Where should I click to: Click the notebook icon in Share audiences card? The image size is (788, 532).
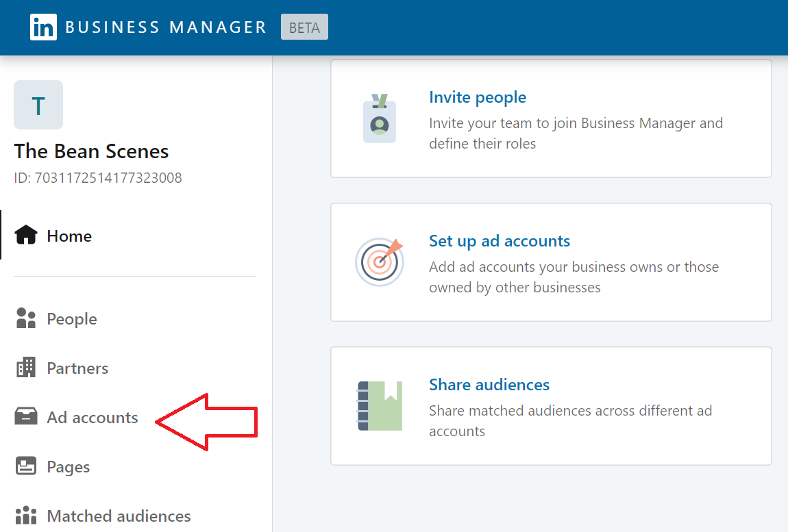[380, 406]
